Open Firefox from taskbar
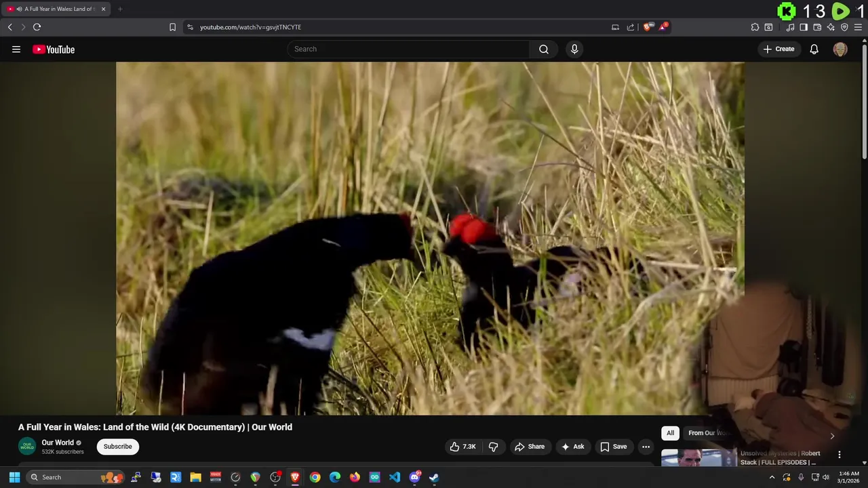The width and height of the screenshot is (868, 488). 355,477
